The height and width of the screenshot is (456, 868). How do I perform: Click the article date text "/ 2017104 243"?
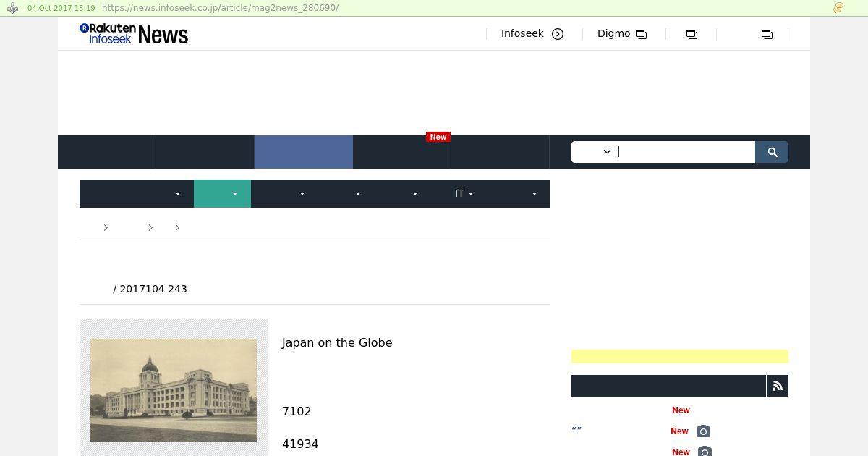(150, 289)
